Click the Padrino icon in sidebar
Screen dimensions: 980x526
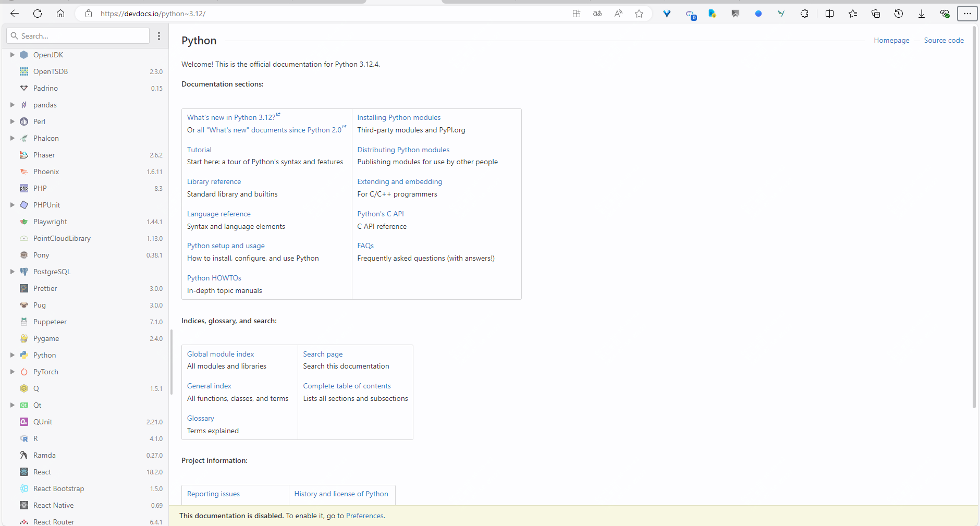[24, 88]
